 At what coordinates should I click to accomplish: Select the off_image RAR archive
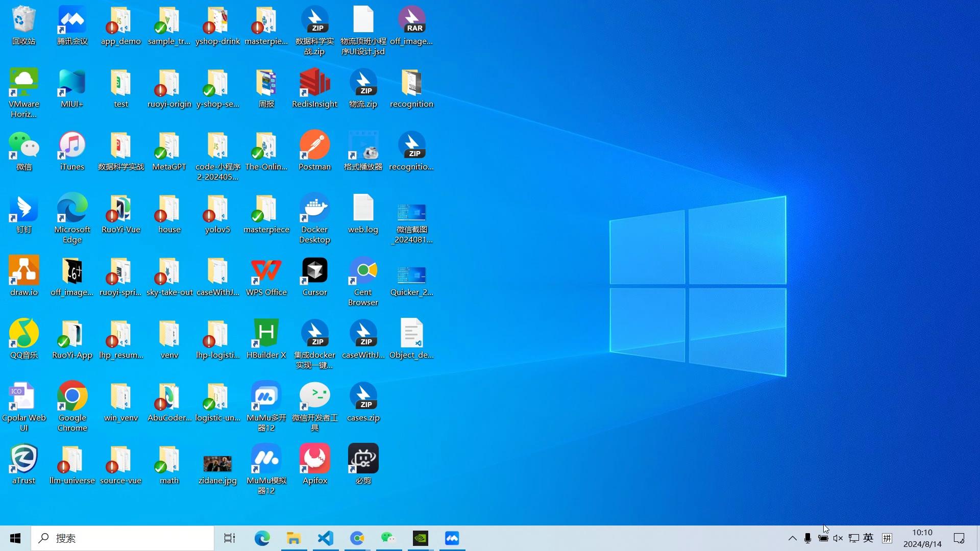(x=411, y=26)
